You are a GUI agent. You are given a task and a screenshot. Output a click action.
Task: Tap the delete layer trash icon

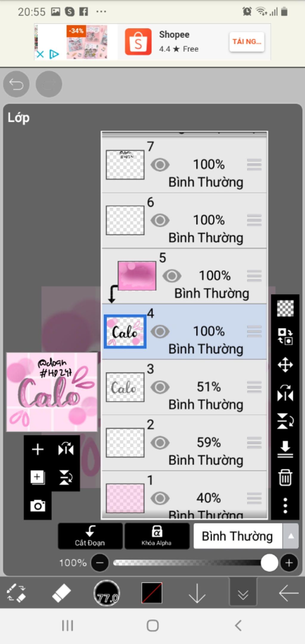[x=285, y=477]
